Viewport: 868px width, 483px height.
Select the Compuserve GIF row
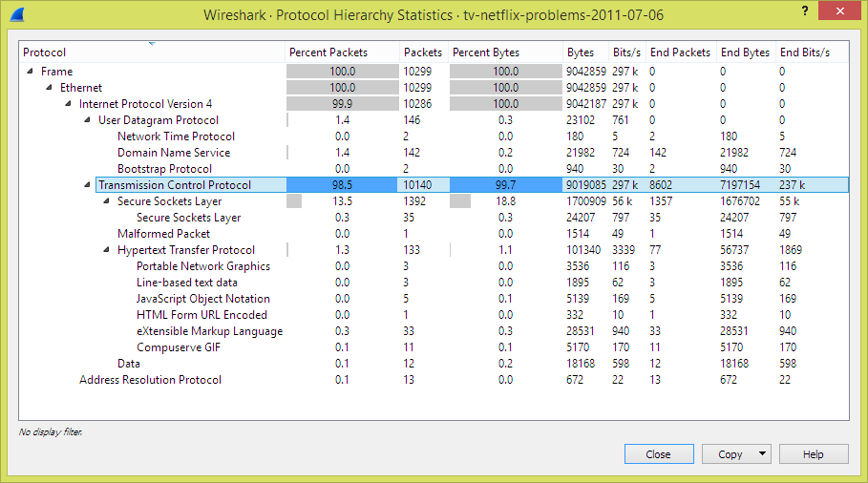pyautogui.click(x=434, y=346)
